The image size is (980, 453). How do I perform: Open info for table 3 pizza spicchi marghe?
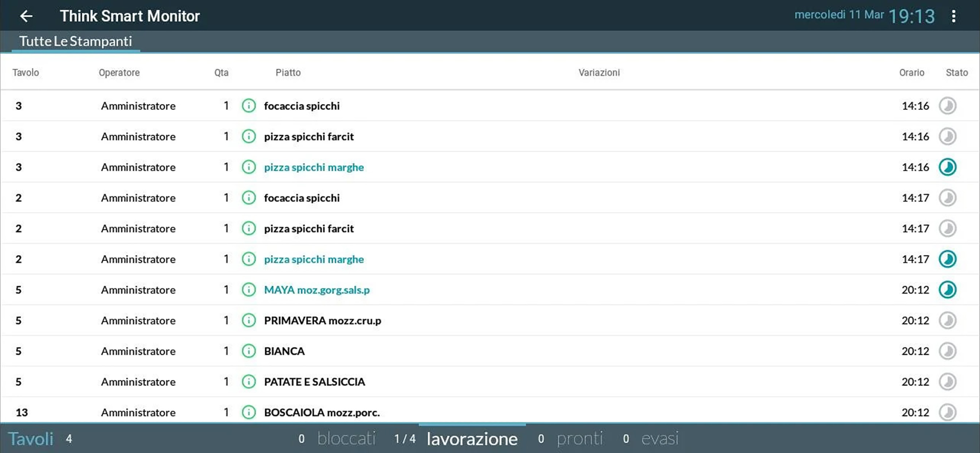coord(248,167)
